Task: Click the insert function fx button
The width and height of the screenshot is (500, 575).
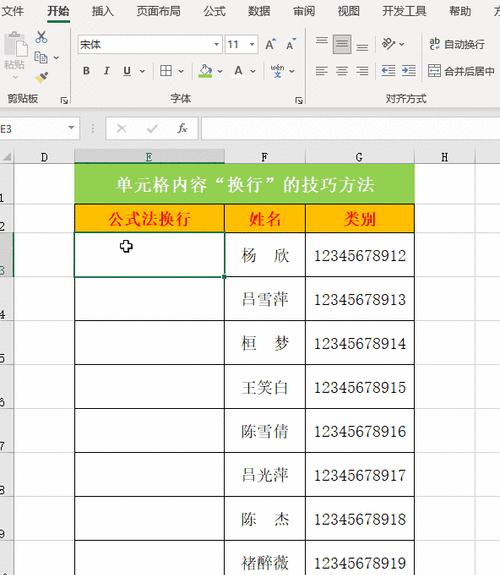Action: click(182, 128)
